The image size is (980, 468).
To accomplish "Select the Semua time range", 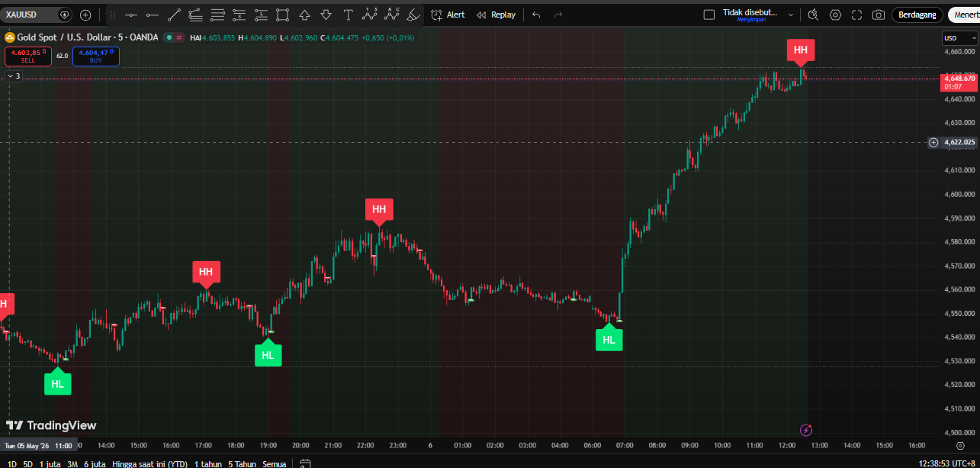I will click(275, 463).
